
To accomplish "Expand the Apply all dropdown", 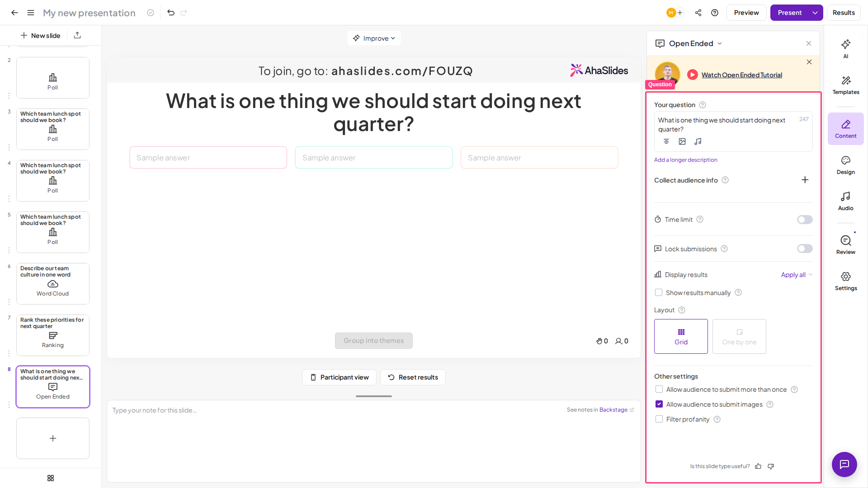I will (797, 275).
